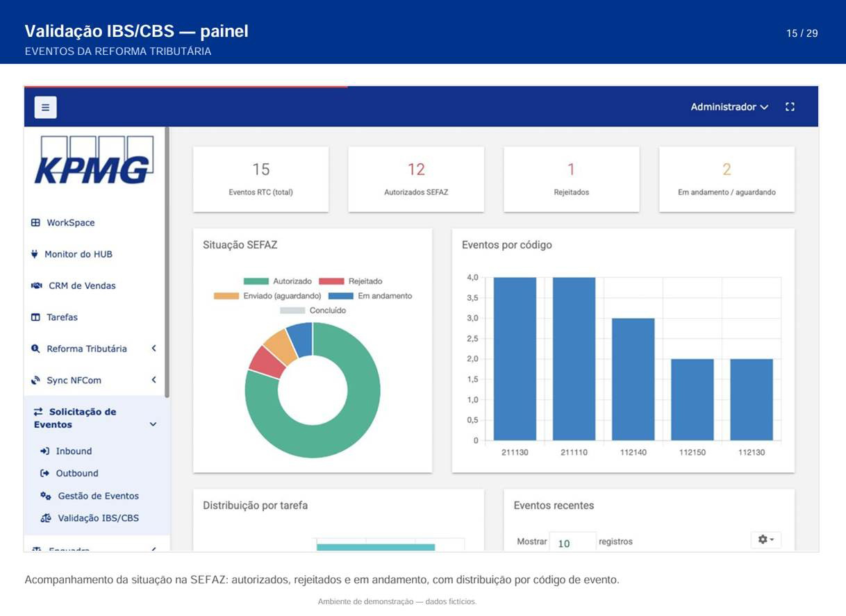Image resolution: width=846 pixels, height=616 pixels.
Task: Open CRM de Vendas menu item
Action: pos(82,285)
